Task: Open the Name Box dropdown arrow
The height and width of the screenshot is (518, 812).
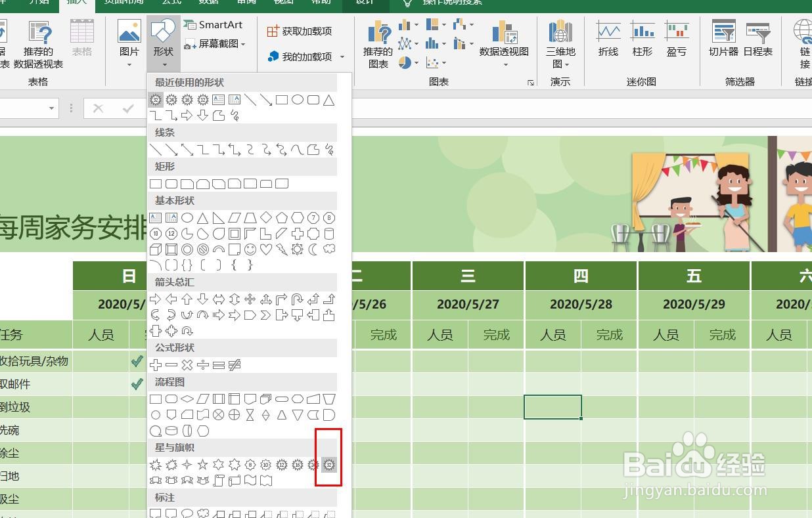Action: pos(51,108)
